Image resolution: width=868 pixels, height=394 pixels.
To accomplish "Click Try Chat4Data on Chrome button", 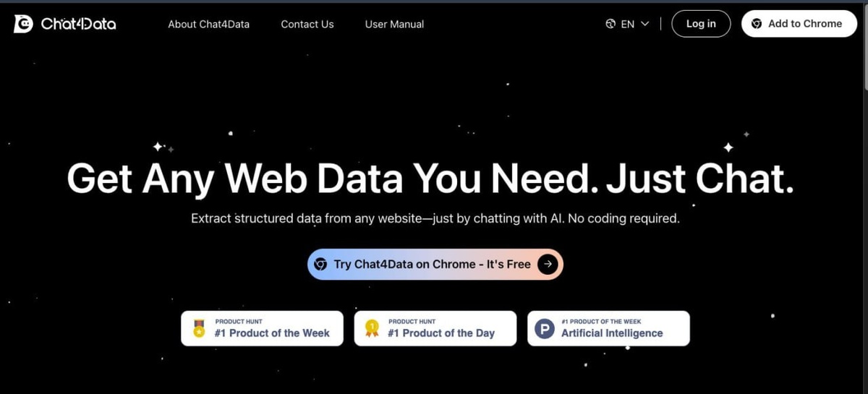I will (435, 264).
